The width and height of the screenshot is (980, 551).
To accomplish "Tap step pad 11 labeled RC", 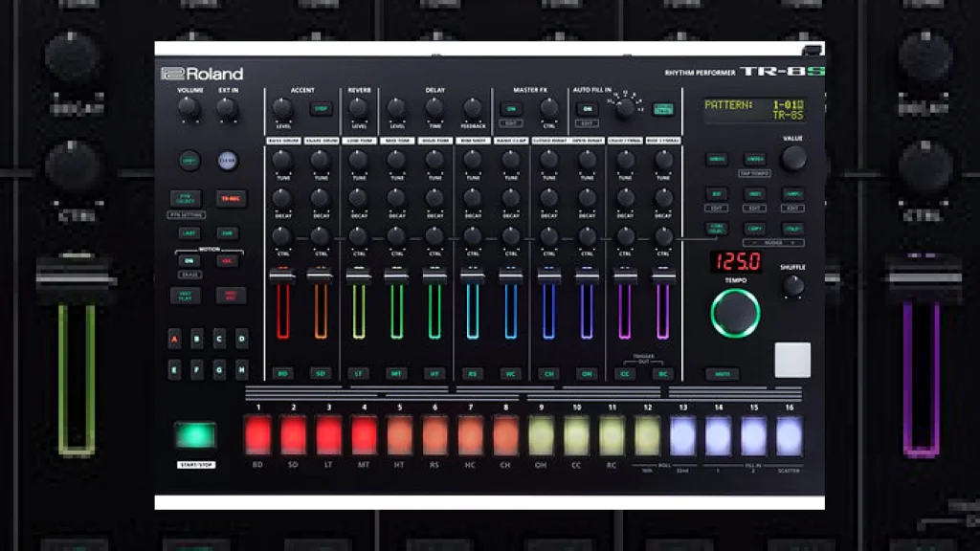I will click(x=612, y=435).
